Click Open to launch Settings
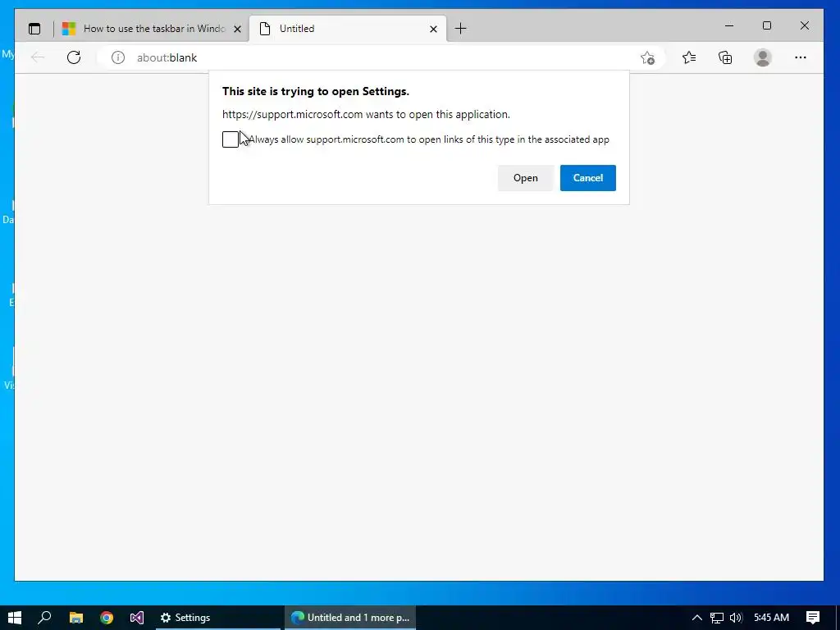This screenshot has height=630, width=840. 526,178
